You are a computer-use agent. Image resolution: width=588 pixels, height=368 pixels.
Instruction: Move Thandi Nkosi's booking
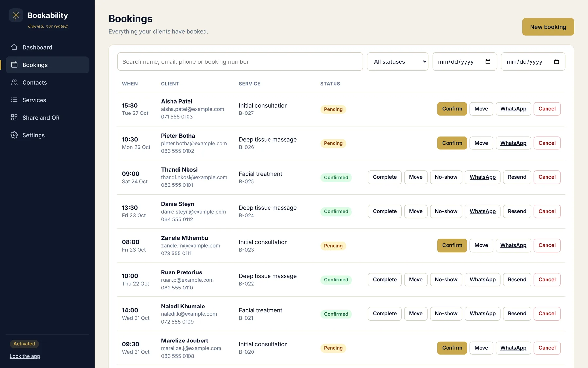pos(416,177)
